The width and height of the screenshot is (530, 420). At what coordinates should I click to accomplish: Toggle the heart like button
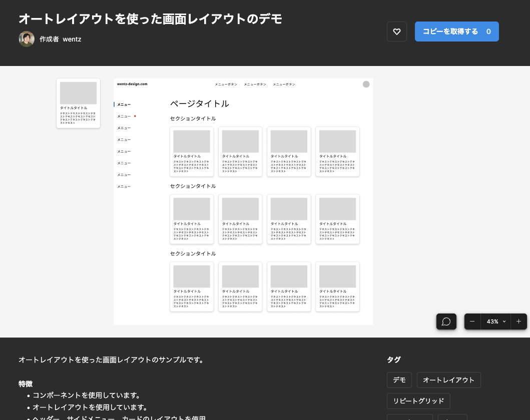(397, 31)
